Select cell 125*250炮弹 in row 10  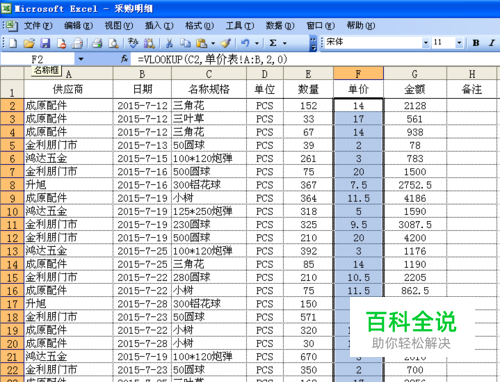point(209,211)
